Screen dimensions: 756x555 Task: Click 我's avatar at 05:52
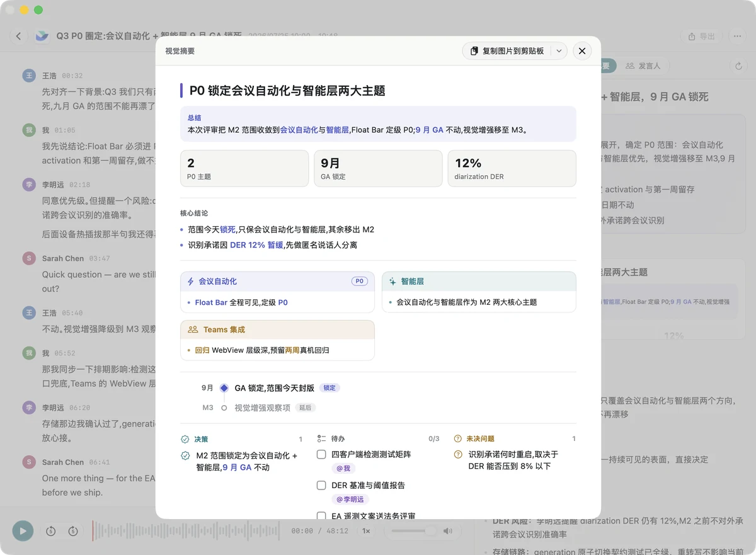pos(29,353)
